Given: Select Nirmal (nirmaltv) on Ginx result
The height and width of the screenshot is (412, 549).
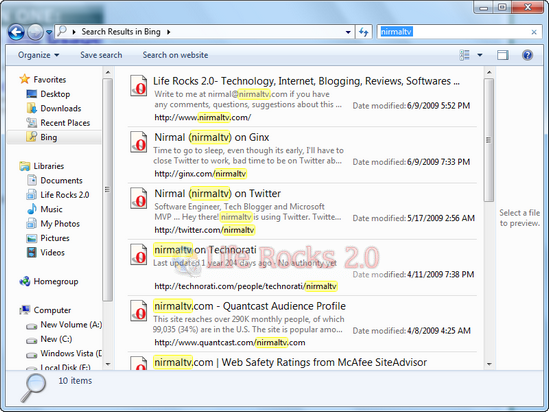Looking at the screenshot, I should pos(212,137).
